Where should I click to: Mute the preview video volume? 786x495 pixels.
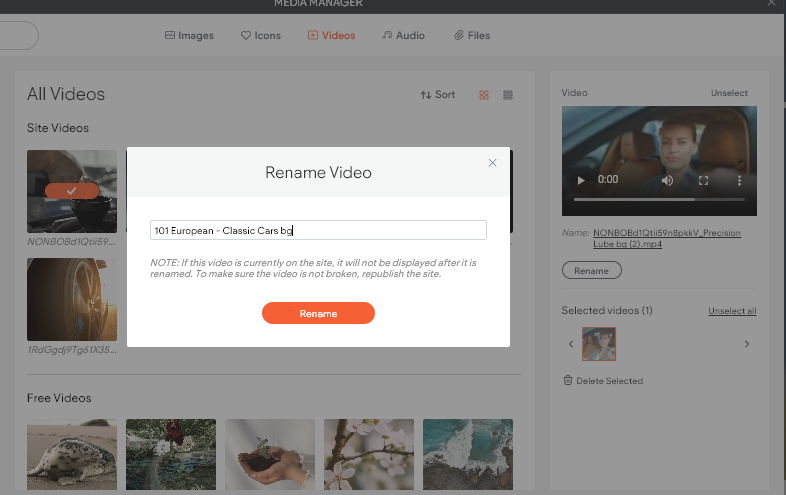click(x=667, y=180)
